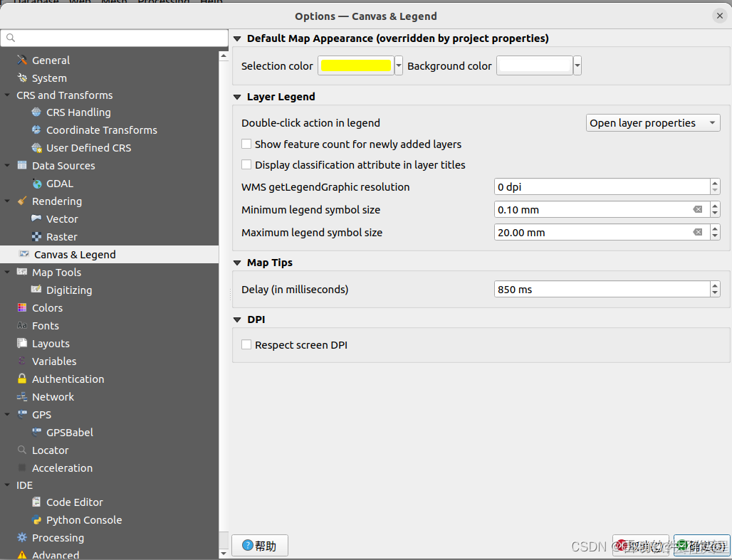Open User Defined CRS icon
The height and width of the screenshot is (560, 732).
coord(36,148)
